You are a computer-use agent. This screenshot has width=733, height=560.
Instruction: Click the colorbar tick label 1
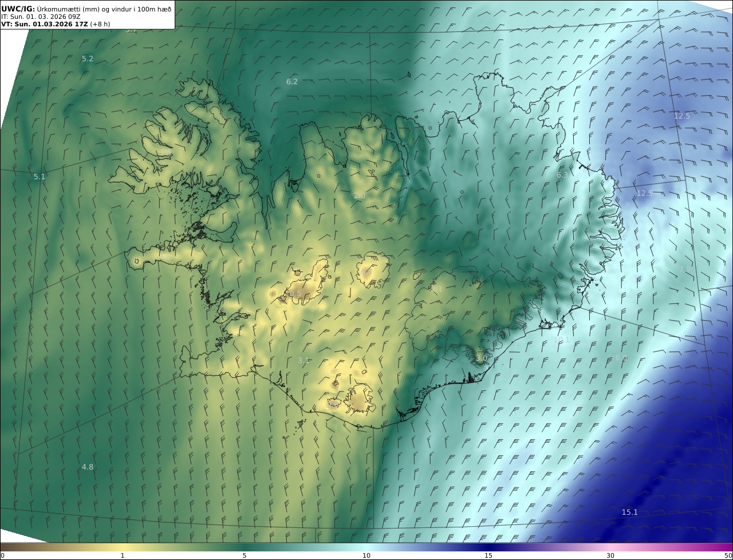coord(123,555)
